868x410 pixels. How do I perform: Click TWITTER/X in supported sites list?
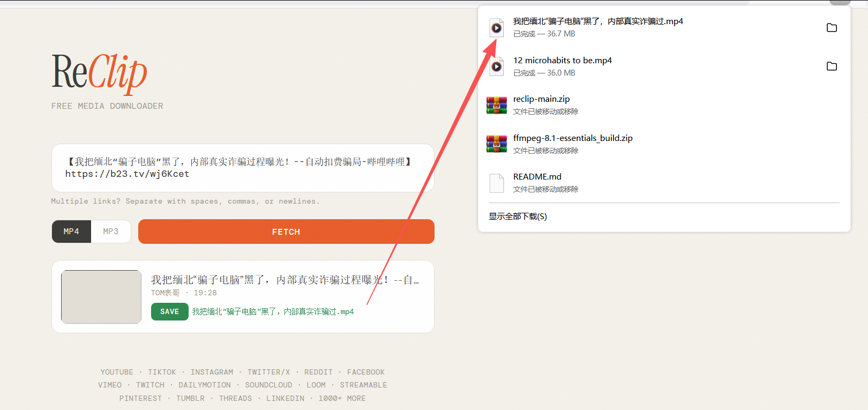(268, 372)
